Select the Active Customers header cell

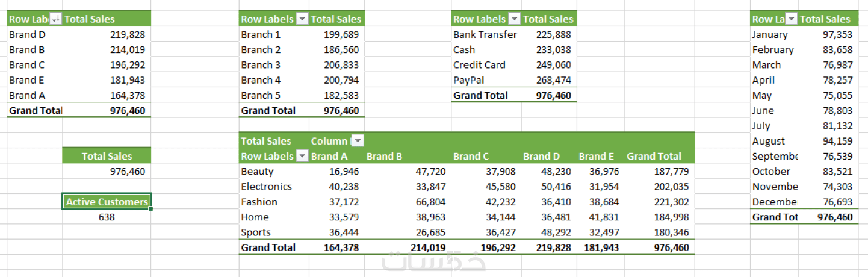point(107,202)
